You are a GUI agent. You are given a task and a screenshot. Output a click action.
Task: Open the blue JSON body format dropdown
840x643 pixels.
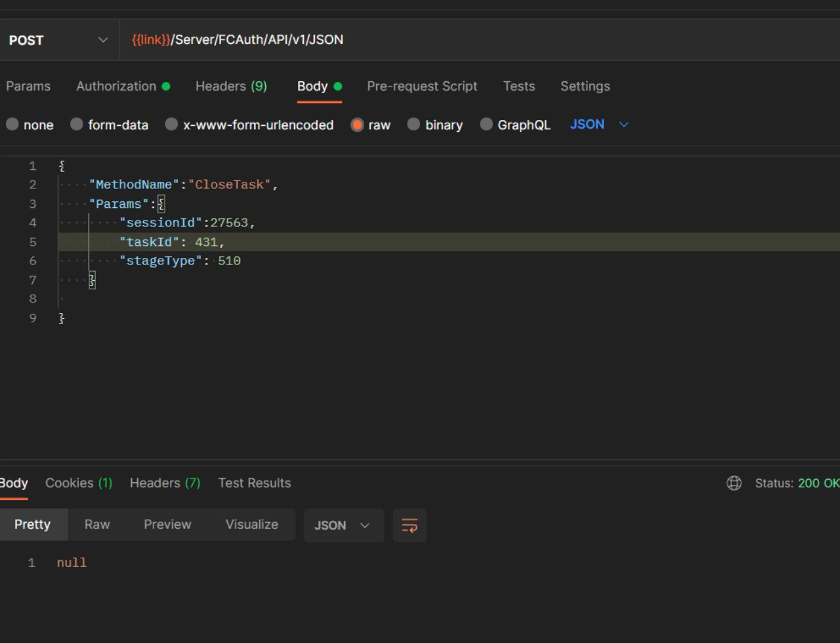point(599,124)
